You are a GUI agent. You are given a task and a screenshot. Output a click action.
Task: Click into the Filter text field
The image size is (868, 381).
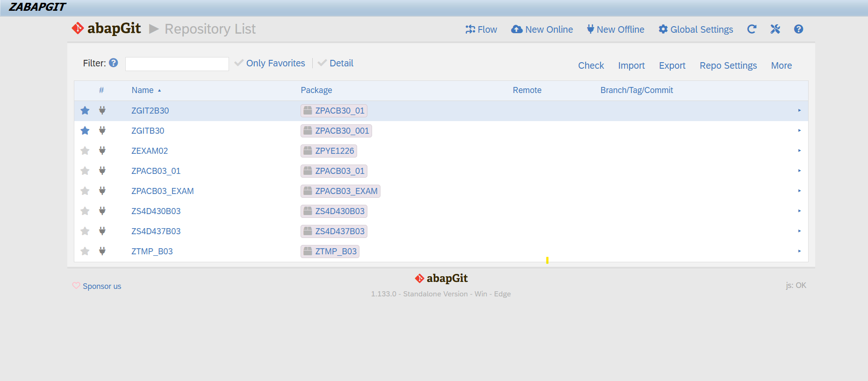point(177,64)
